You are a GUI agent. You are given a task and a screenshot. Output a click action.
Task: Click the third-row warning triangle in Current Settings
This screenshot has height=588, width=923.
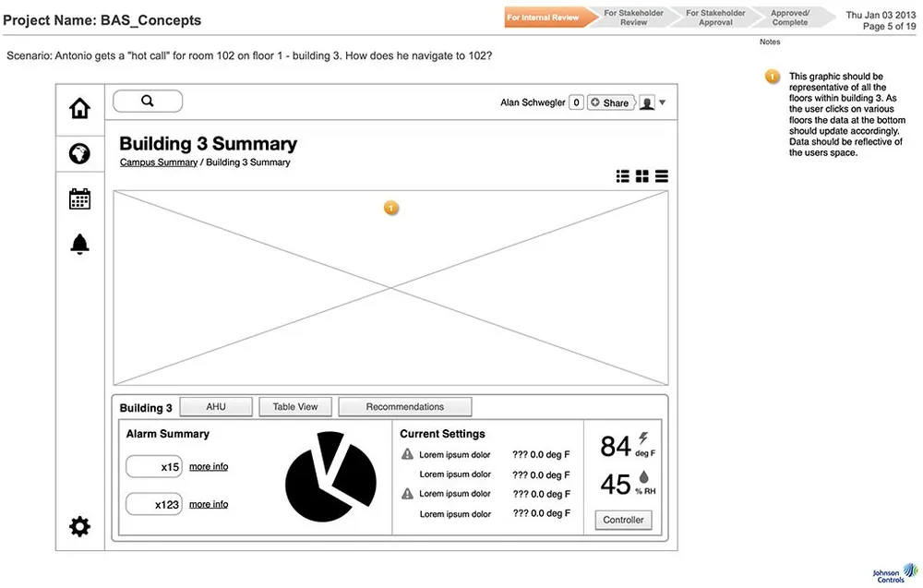(x=407, y=493)
